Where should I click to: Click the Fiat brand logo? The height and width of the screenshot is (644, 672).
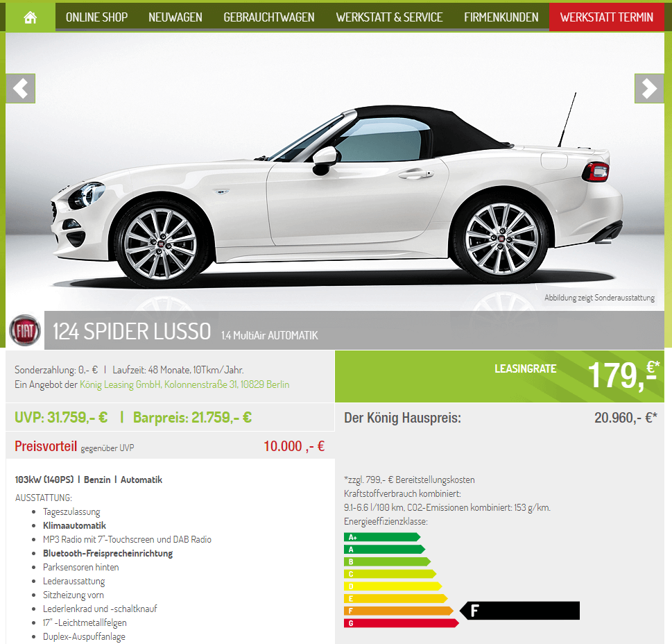click(x=25, y=330)
